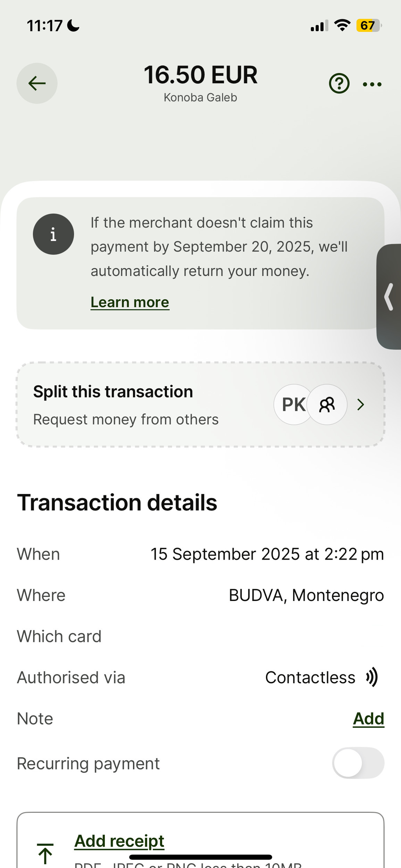401x868 pixels.
Task: Enable the Recurring payment toggle
Action: click(358, 763)
